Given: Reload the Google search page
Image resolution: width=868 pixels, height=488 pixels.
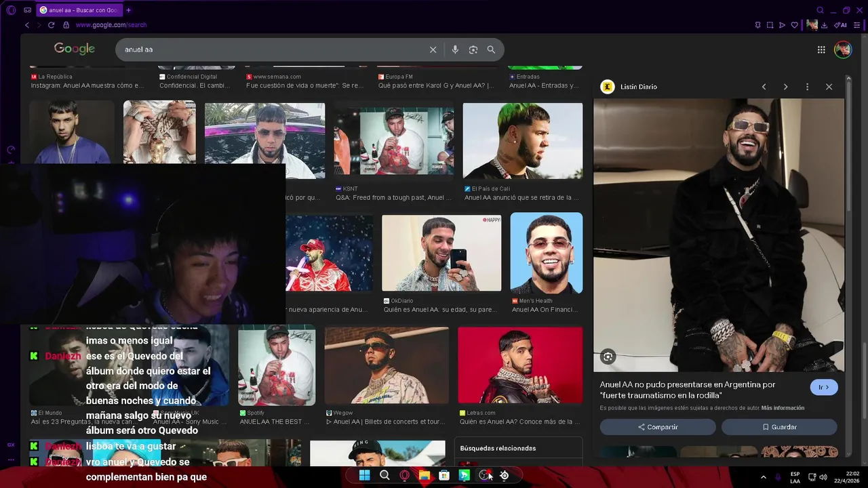Looking at the screenshot, I should pyautogui.click(x=51, y=25).
